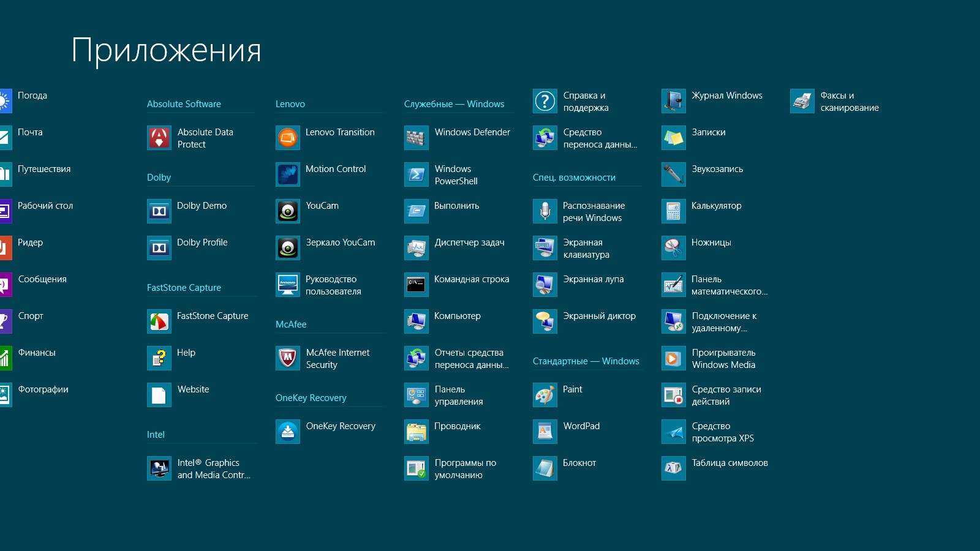Click the Paint palette icon
Viewport: 980px width, 551px height.
click(545, 395)
